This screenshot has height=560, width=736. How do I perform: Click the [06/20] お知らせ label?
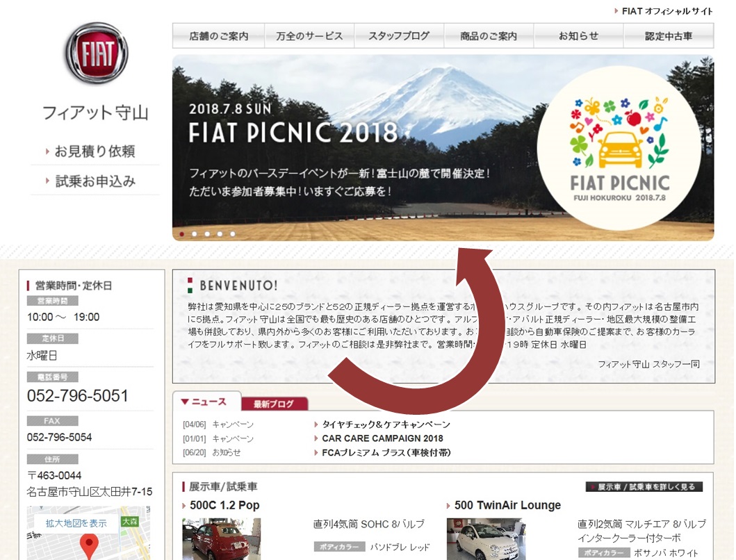tap(227, 452)
